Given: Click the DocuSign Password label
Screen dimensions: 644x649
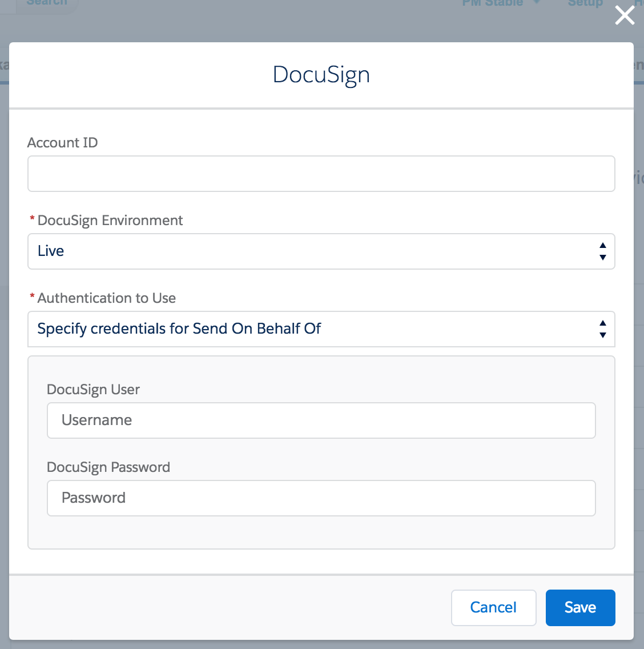Looking at the screenshot, I should (x=108, y=467).
